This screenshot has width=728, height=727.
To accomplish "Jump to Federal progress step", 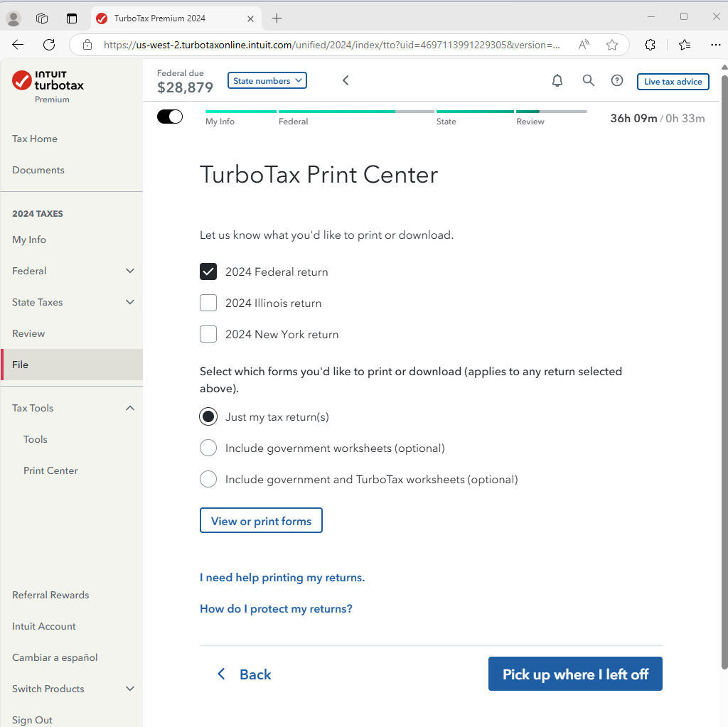I will tap(293, 121).
